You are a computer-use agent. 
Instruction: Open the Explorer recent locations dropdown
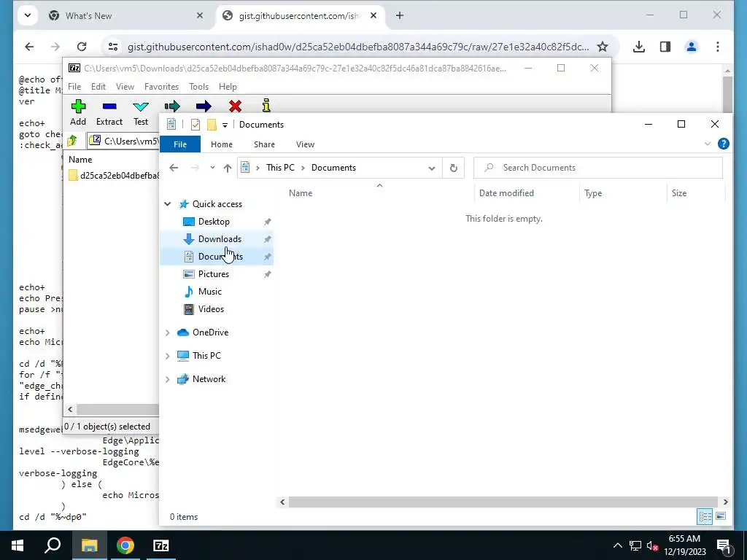point(212,168)
